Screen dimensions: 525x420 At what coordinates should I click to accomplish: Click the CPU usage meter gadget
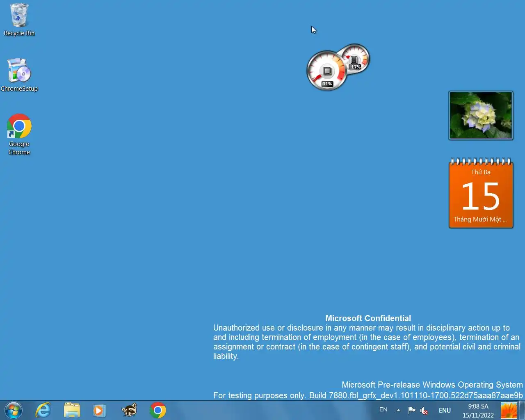(327, 71)
